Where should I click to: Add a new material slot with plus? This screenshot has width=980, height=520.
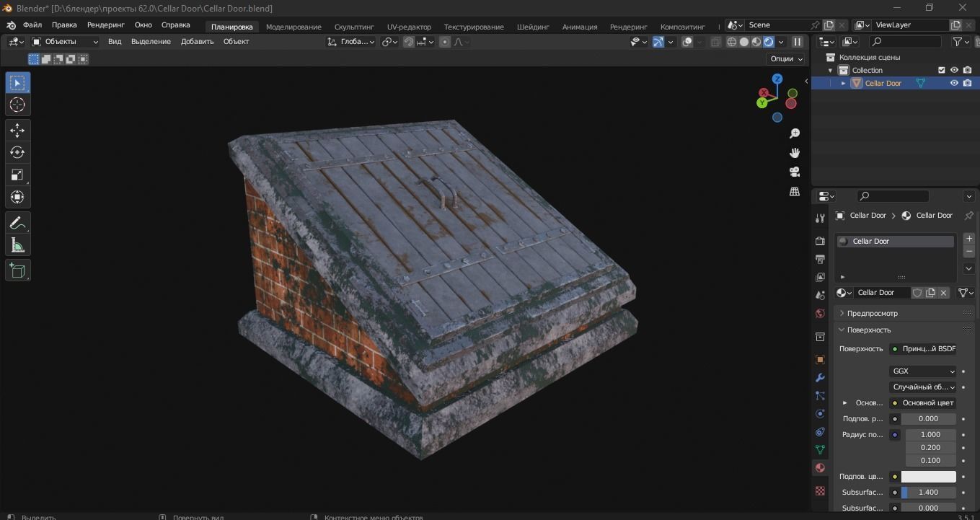[x=968, y=239]
